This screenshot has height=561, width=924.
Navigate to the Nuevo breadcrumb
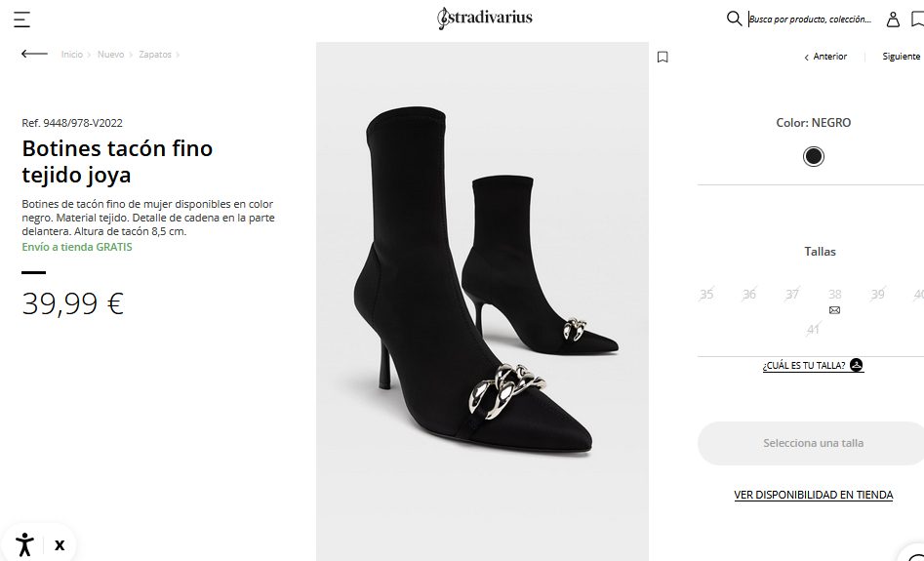pos(110,55)
